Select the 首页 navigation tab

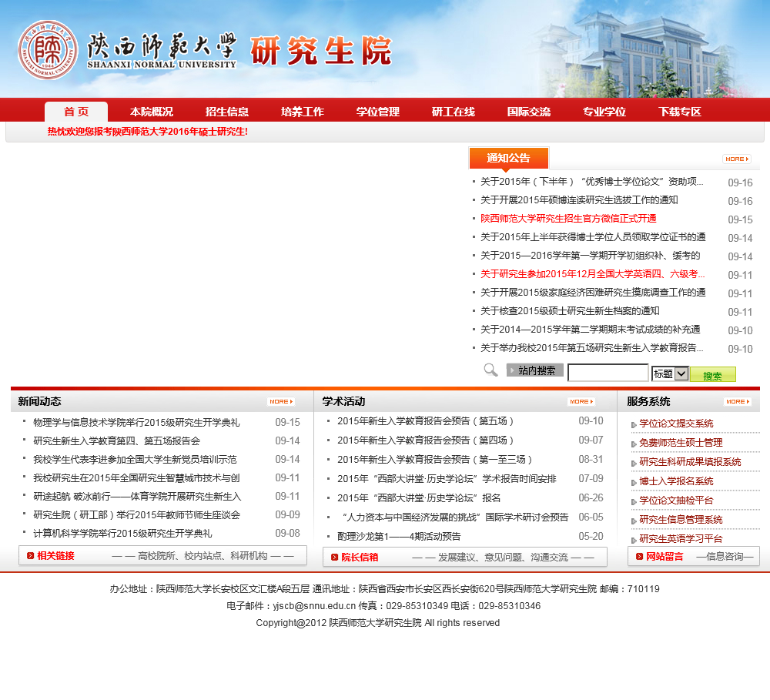coord(76,112)
